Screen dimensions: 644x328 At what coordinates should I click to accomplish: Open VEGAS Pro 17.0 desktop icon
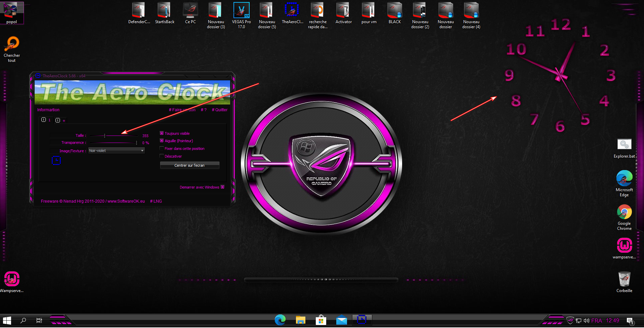tap(241, 15)
